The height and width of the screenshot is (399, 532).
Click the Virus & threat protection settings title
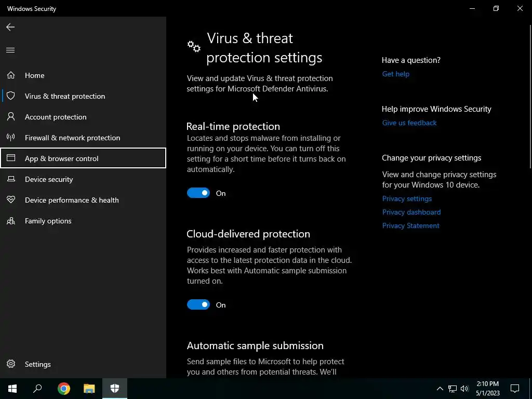pyautogui.click(x=264, y=48)
